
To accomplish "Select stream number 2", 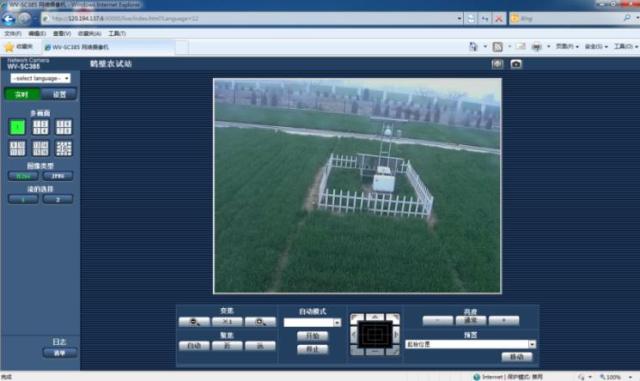I will point(58,199).
